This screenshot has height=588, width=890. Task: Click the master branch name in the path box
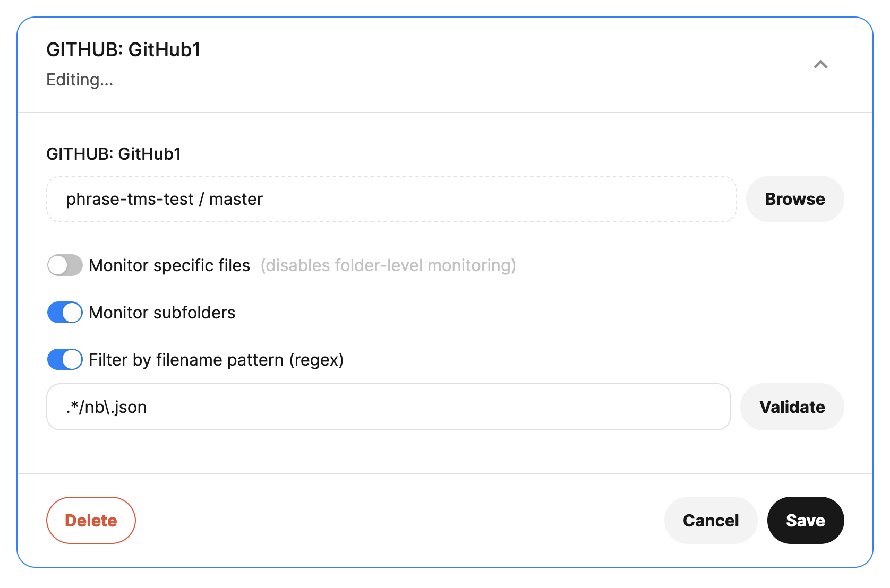pos(236,199)
